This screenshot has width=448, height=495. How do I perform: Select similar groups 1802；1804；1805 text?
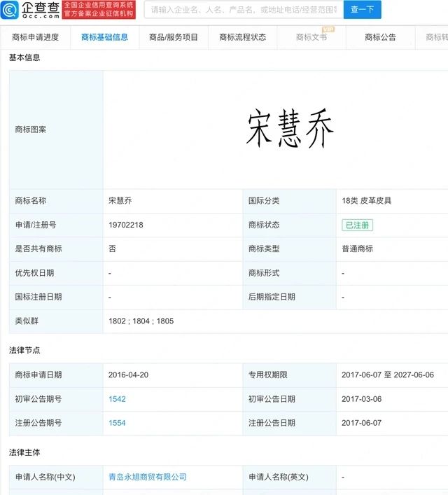tap(141, 321)
